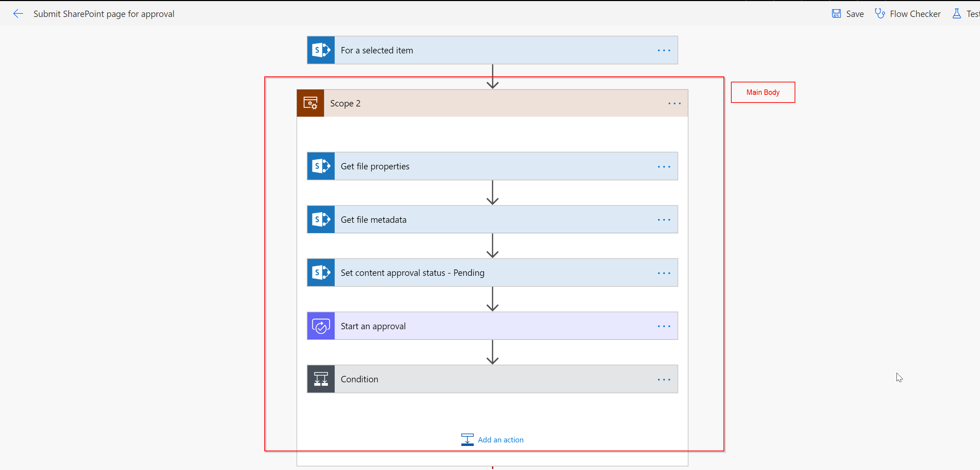Expand the Condition step options menu

(x=664, y=379)
